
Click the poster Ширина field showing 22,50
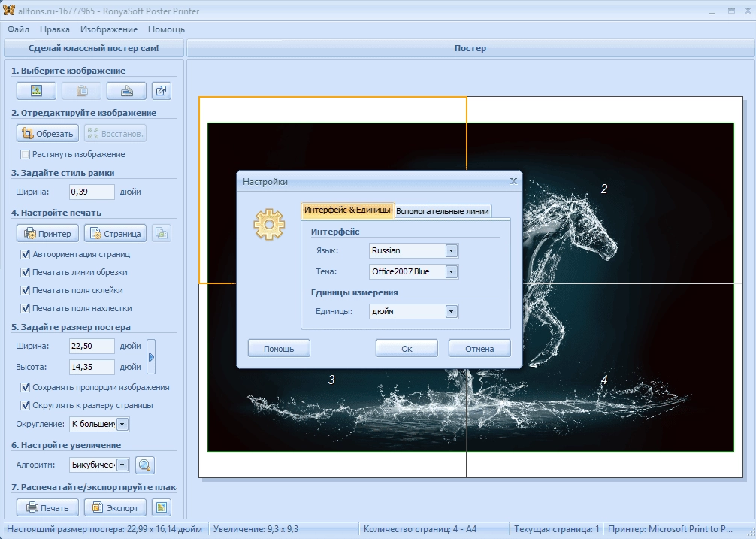coord(92,346)
